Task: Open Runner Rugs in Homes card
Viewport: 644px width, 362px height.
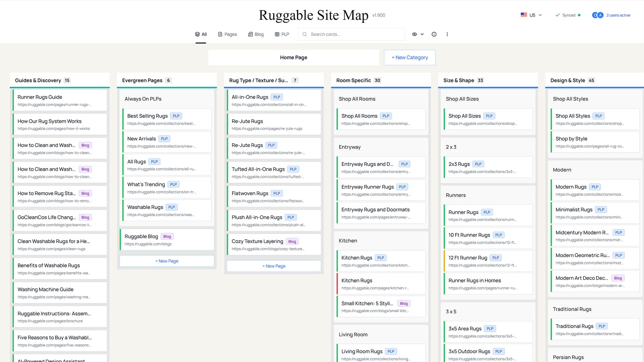Action: [x=488, y=284]
